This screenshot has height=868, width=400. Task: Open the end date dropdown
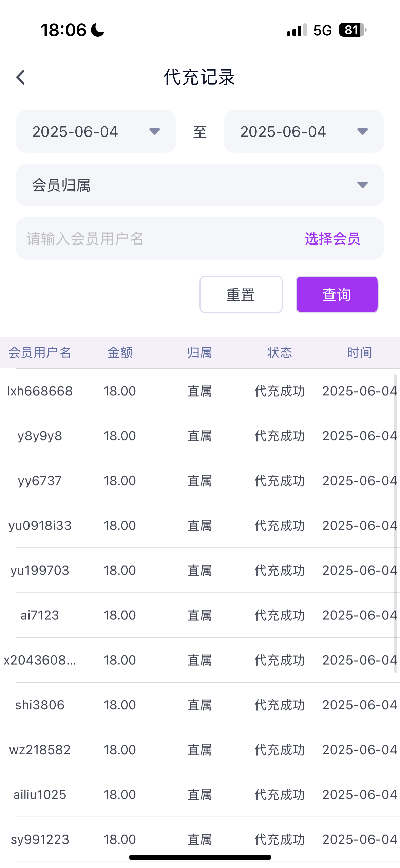(x=303, y=131)
